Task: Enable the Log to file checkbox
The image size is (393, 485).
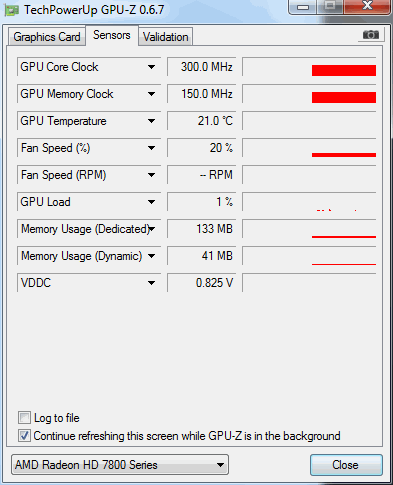Action: 24,418
